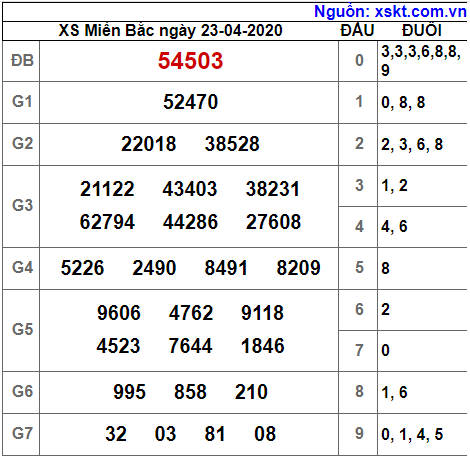The image size is (470, 462).
Task: Select G5 number 4523
Action: [118, 346]
